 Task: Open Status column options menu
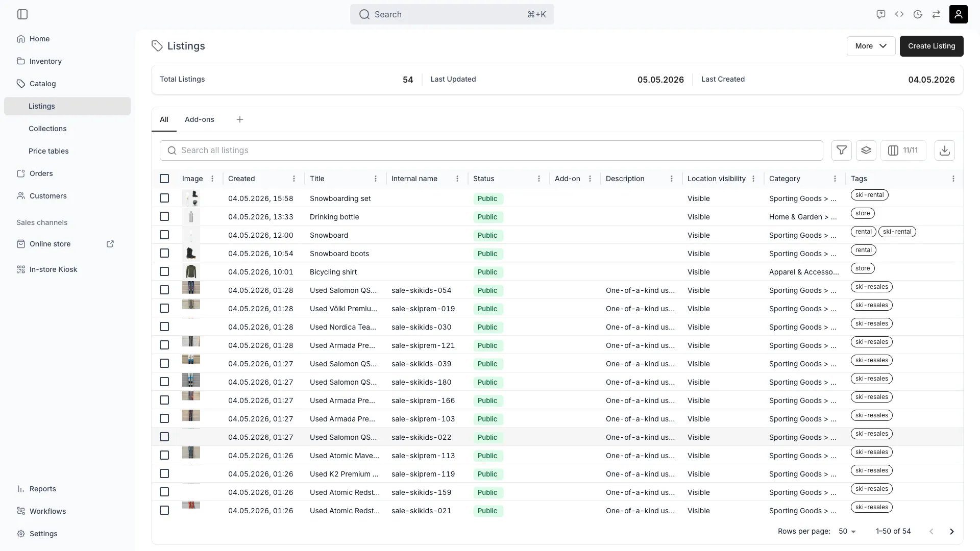(x=539, y=179)
